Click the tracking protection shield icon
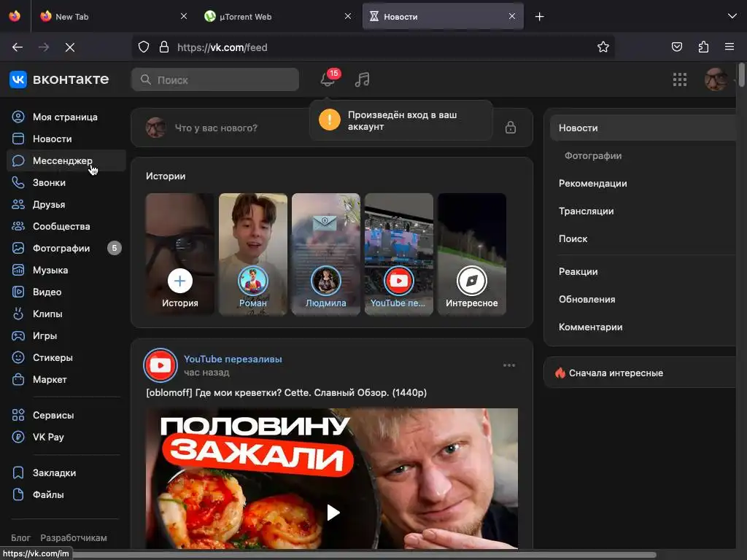Screen dimensions: 747x560 (144, 47)
